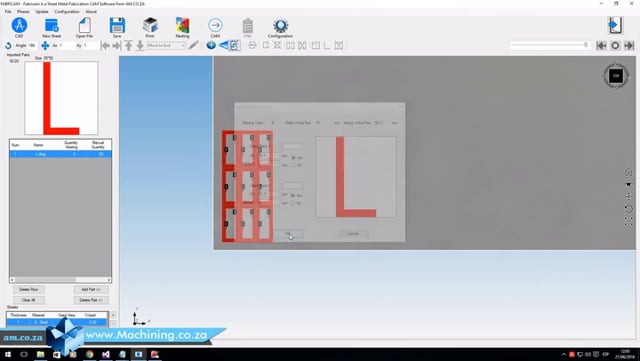Click the Ay value field
The height and width of the screenshot is (361, 640).
[91, 45]
